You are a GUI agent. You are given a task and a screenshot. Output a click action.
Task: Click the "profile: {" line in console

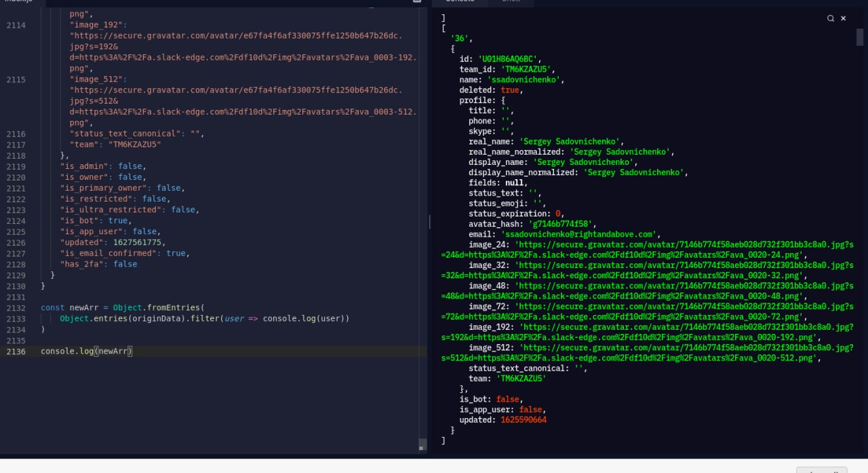pos(483,100)
